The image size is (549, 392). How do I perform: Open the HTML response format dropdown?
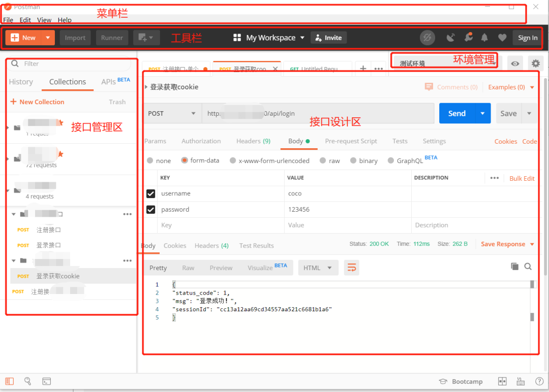click(318, 268)
